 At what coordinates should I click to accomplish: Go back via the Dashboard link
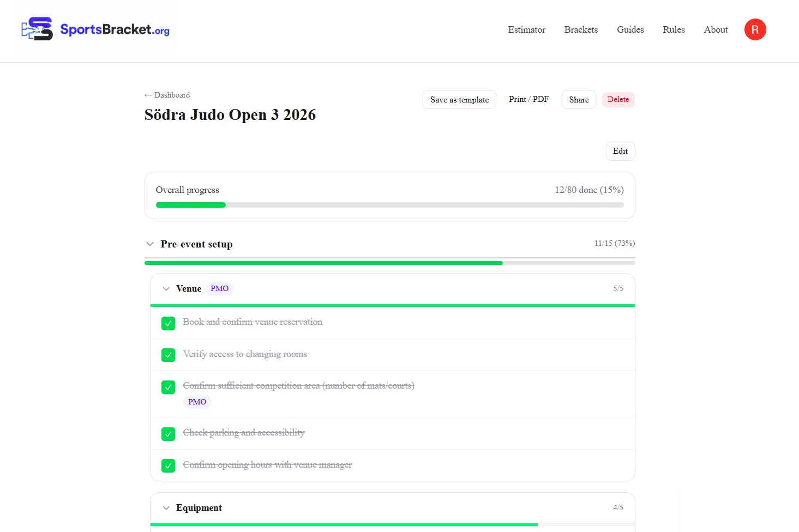(167, 95)
